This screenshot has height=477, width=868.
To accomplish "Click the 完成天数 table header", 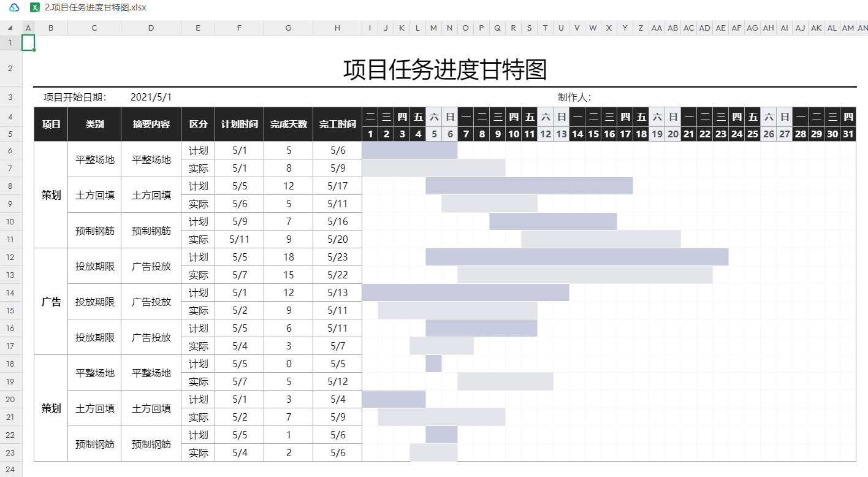I will click(x=288, y=124).
